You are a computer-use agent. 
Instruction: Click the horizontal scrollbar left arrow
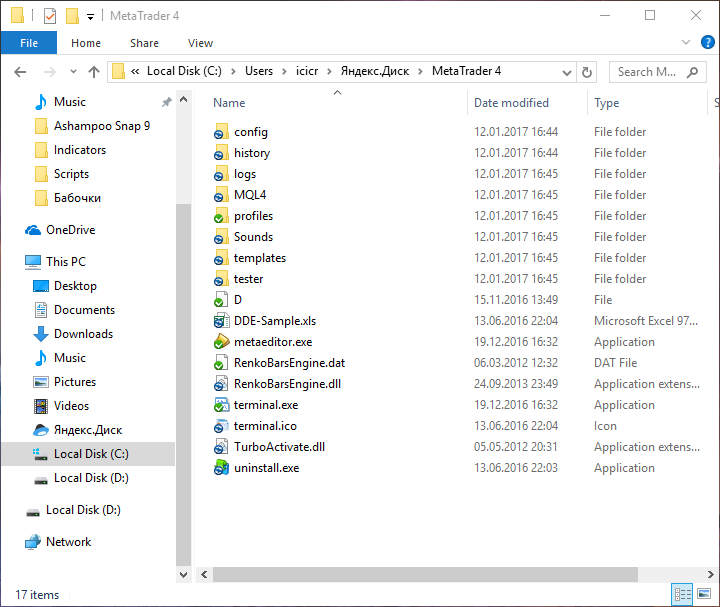[204, 574]
